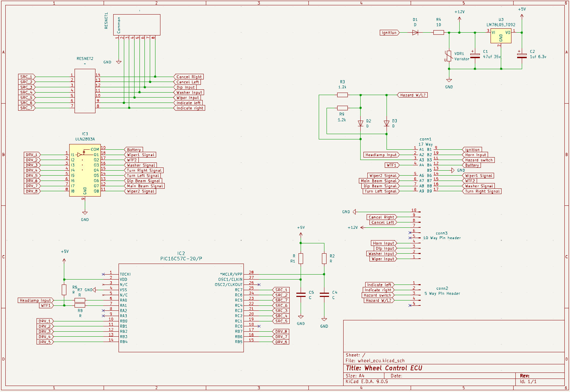
Task: Select the Hazard W/L? label near R3
Action: (412, 95)
